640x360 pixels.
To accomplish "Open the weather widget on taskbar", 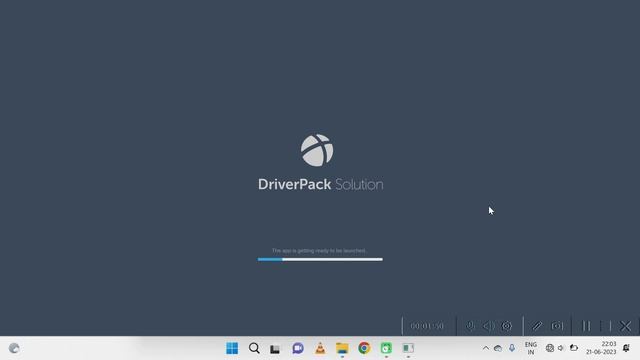I will coord(14,348).
